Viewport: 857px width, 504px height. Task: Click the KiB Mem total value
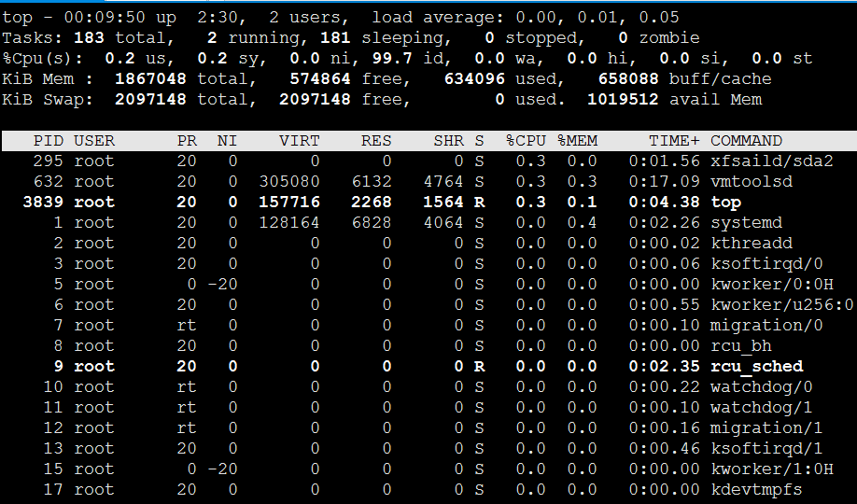[150, 78]
